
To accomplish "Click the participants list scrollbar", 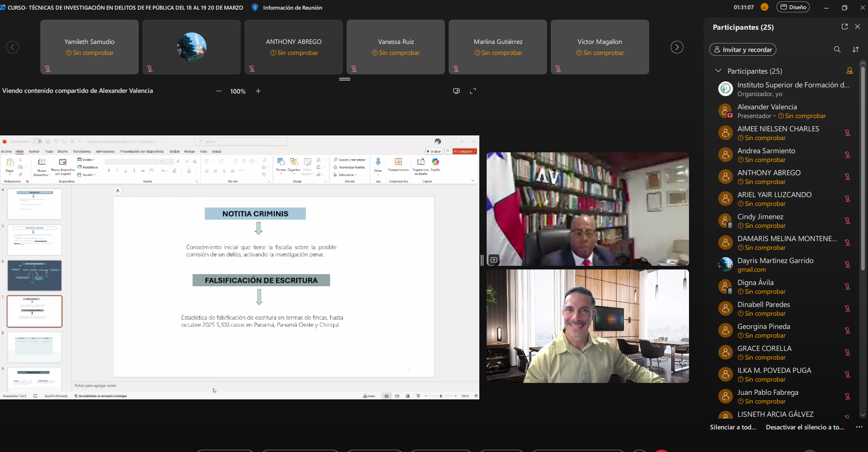I will pyautogui.click(x=863, y=169).
